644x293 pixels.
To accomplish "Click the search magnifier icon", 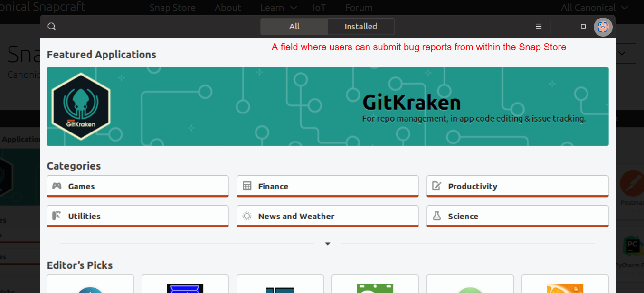I will [52, 27].
